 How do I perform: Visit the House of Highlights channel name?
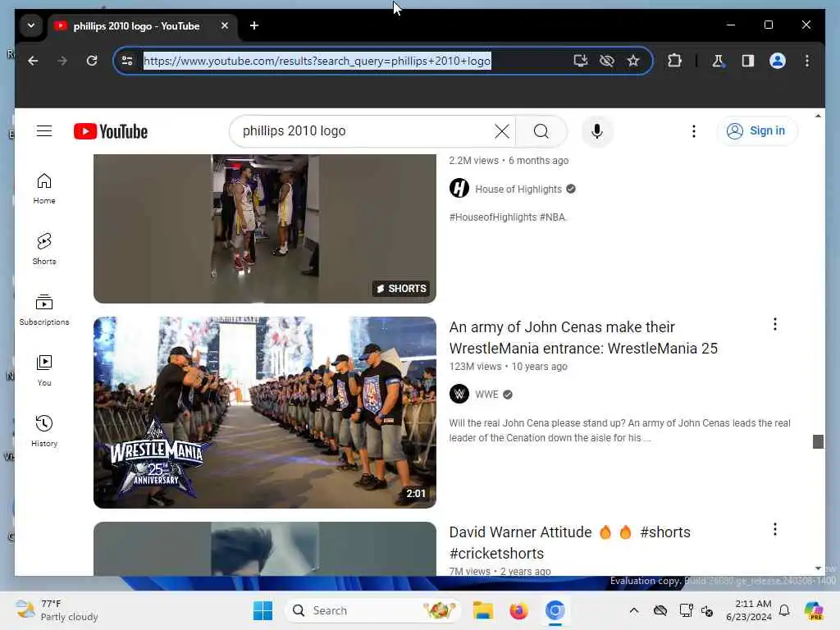pos(518,189)
